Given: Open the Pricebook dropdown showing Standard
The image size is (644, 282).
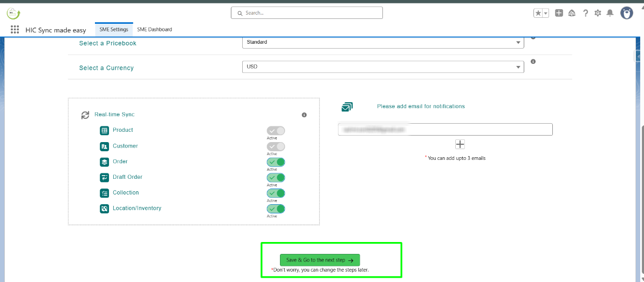Looking at the screenshot, I should [383, 42].
